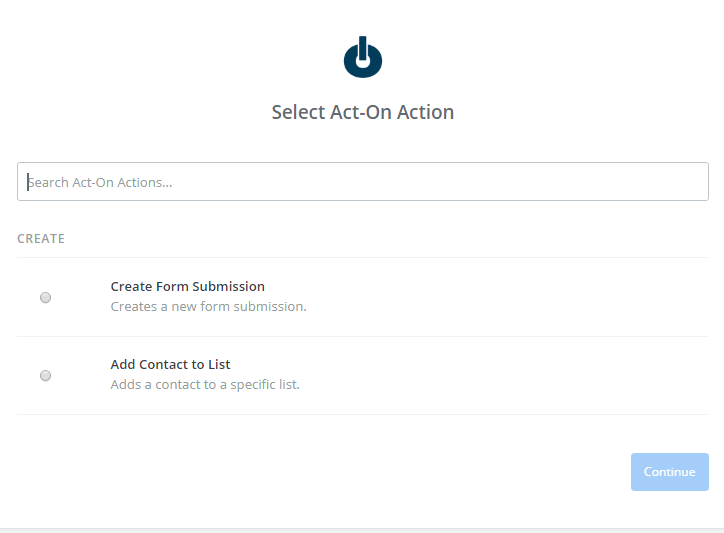Click the word "Action" in the page heading
This screenshot has width=724, height=533.
424,112
